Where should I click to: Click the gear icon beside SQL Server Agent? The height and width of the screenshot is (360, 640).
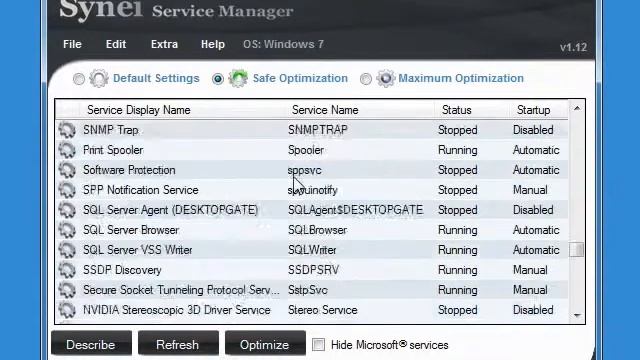pos(67,210)
